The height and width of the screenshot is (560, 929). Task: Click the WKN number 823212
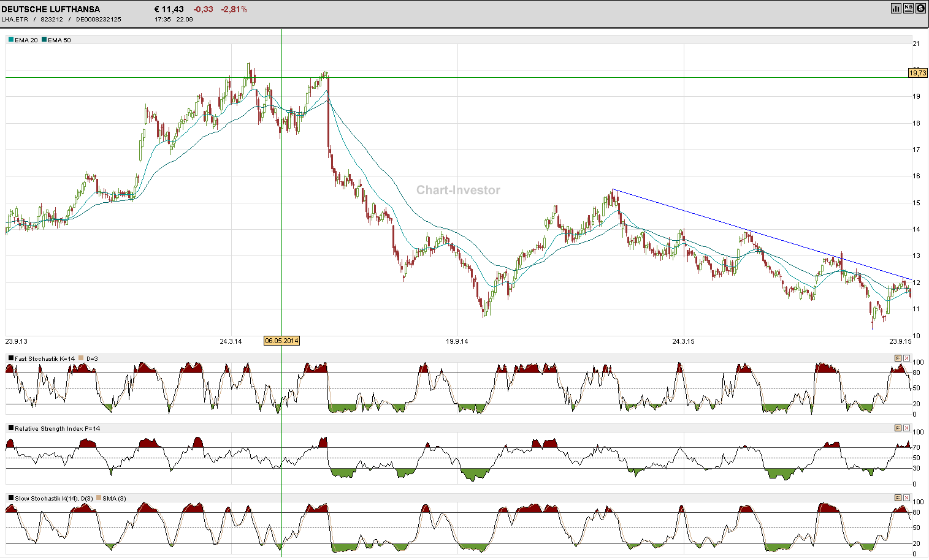52,20
